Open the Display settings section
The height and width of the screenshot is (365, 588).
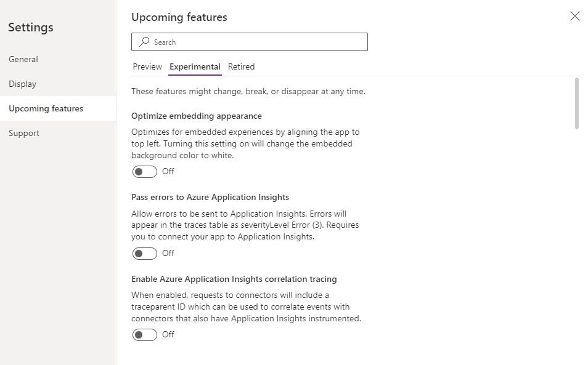point(22,84)
